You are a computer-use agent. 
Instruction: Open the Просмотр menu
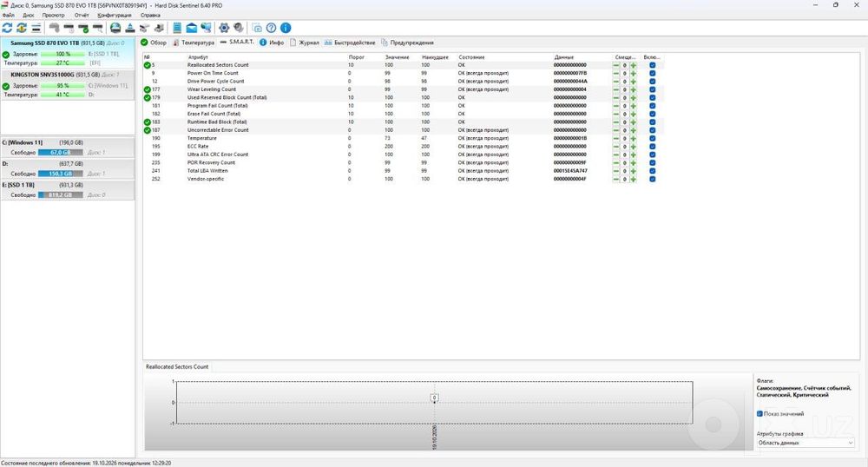[53, 15]
